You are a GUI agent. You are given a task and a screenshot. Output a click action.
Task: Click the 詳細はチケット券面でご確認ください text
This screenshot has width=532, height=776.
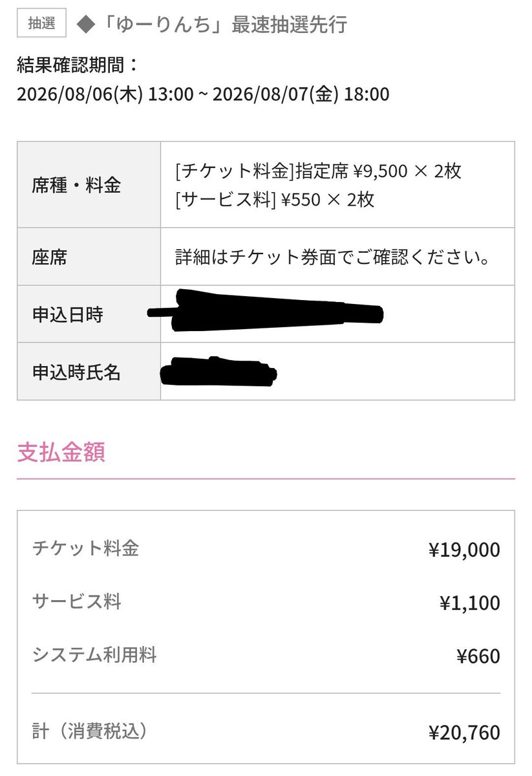tap(331, 257)
